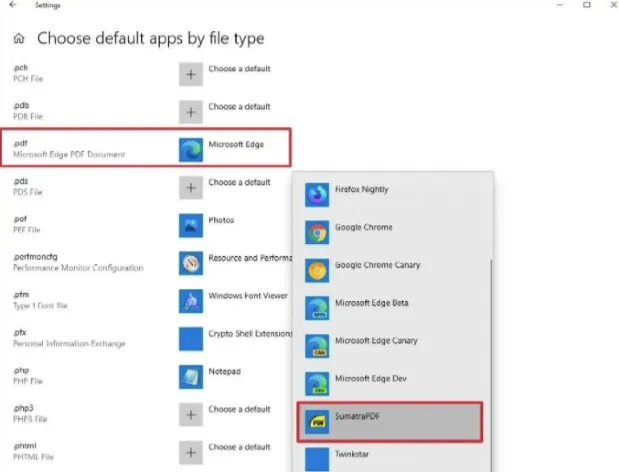Maximize the Settings window

(x=587, y=5)
